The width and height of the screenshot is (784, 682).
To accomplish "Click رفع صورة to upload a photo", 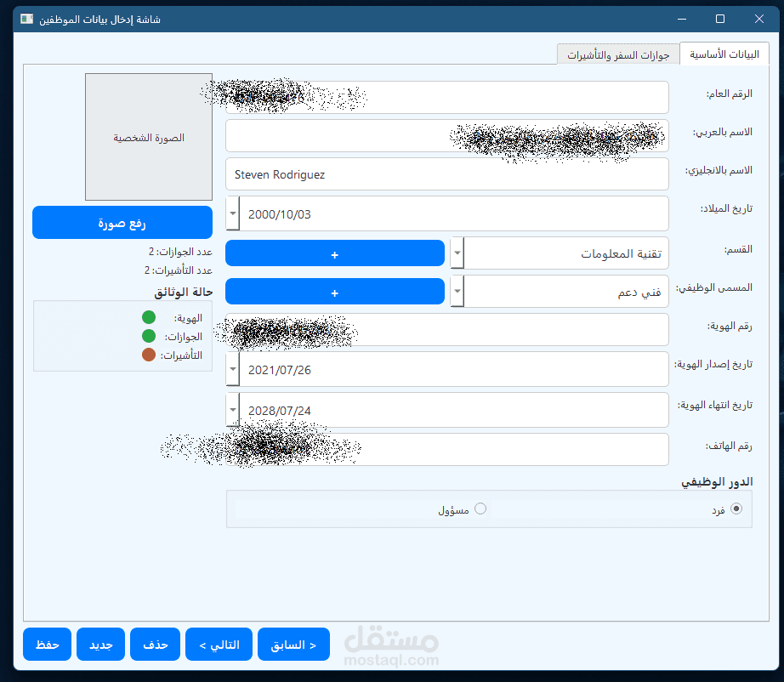I will pyautogui.click(x=122, y=222).
